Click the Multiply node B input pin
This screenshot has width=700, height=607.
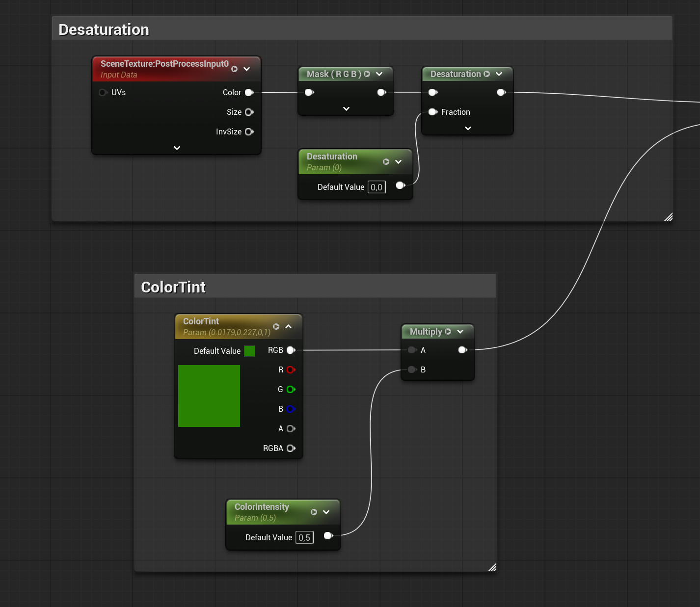tap(412, 369)
